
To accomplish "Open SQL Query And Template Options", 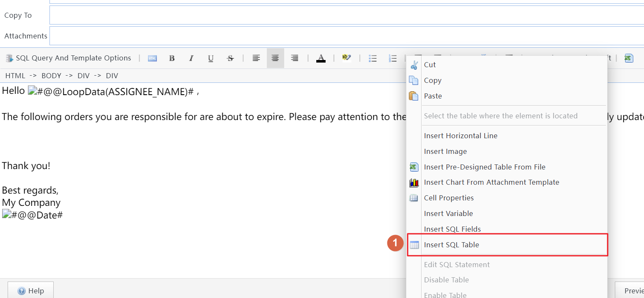I will (x=69, y=58).
